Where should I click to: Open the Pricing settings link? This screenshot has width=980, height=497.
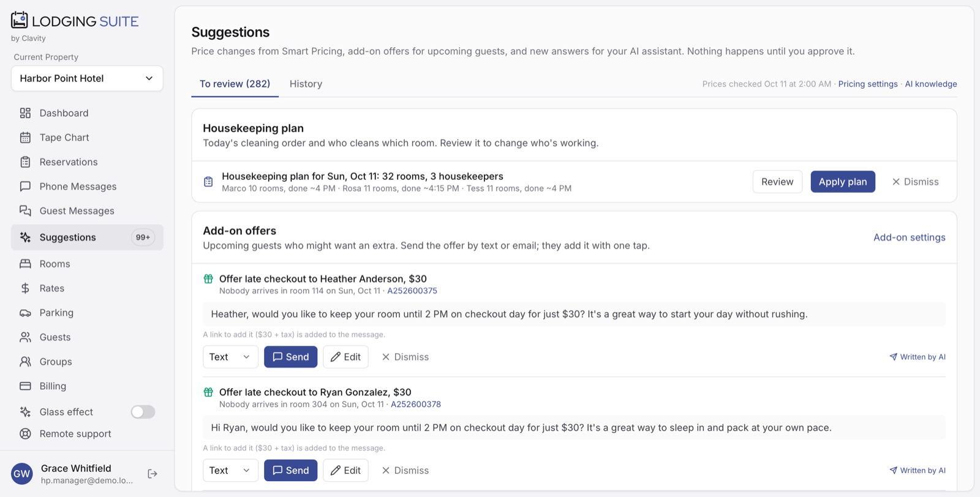point(868,84)
